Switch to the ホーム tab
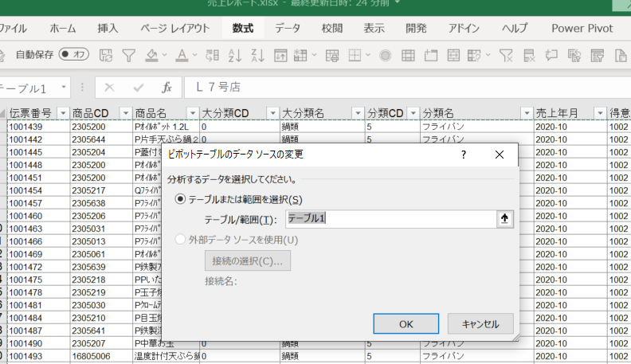631x364 pixels. (63, 29)
